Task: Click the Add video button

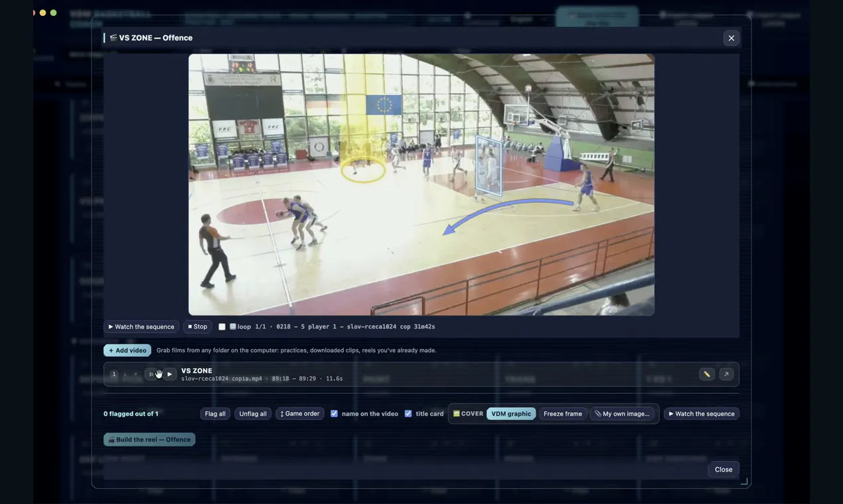Action: coord(127,350)
